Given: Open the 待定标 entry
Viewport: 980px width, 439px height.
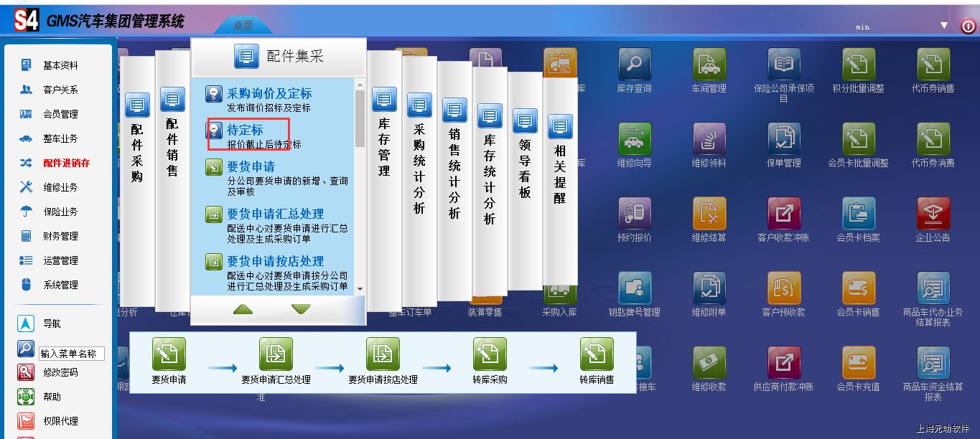Looking at the screenshot, I should [x=245, y=131].
